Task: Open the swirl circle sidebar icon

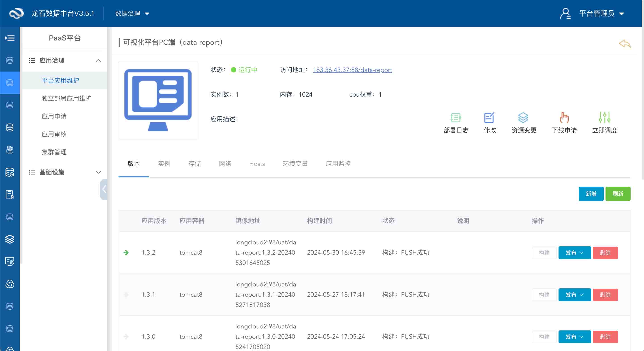Action: click(x=10, y=284)
